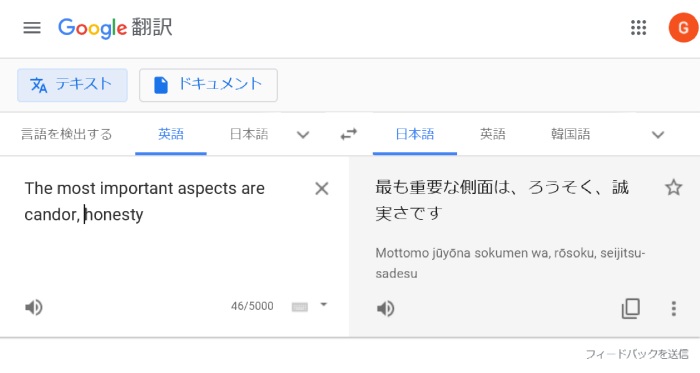
Task: Switch to the ドキュメント mode
Action: click(208, 85)
